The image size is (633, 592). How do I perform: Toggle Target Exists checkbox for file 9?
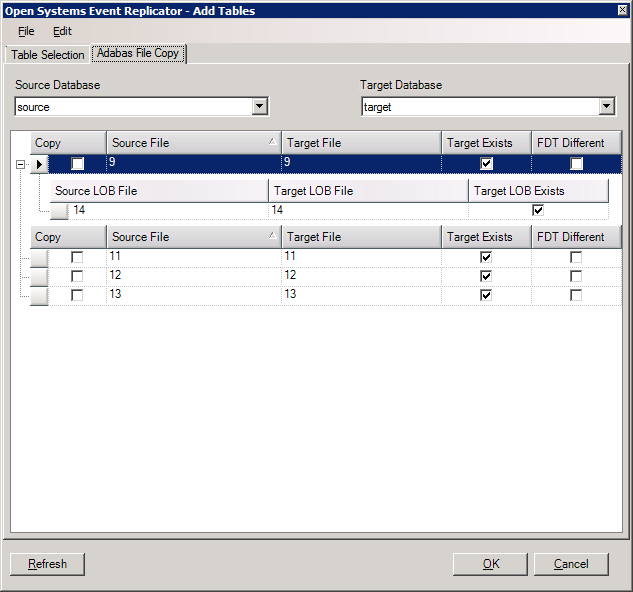point(486,164)
